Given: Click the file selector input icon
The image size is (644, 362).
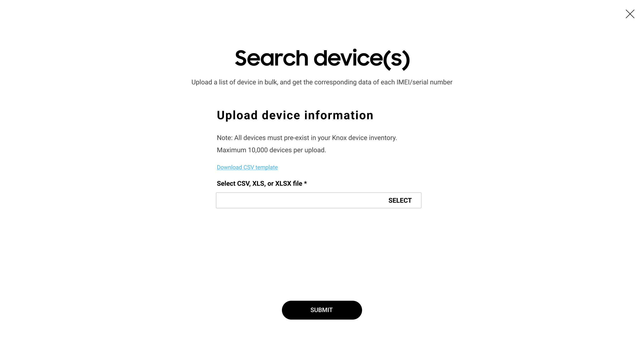Looking at the screenshot, I should [400, 200].
